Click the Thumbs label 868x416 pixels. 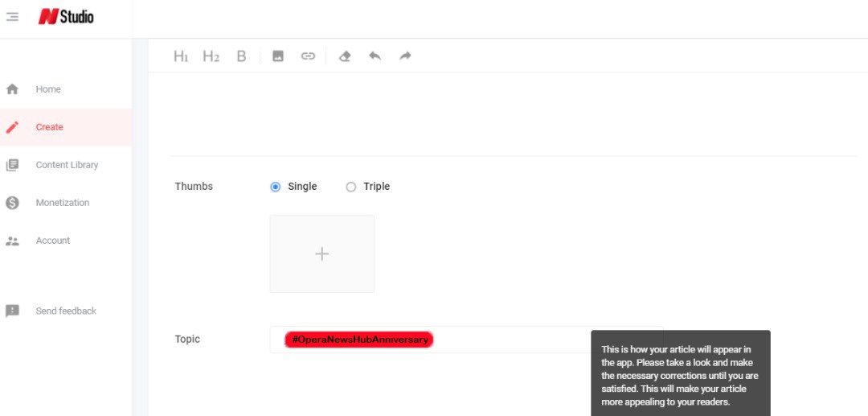point(194,187)
